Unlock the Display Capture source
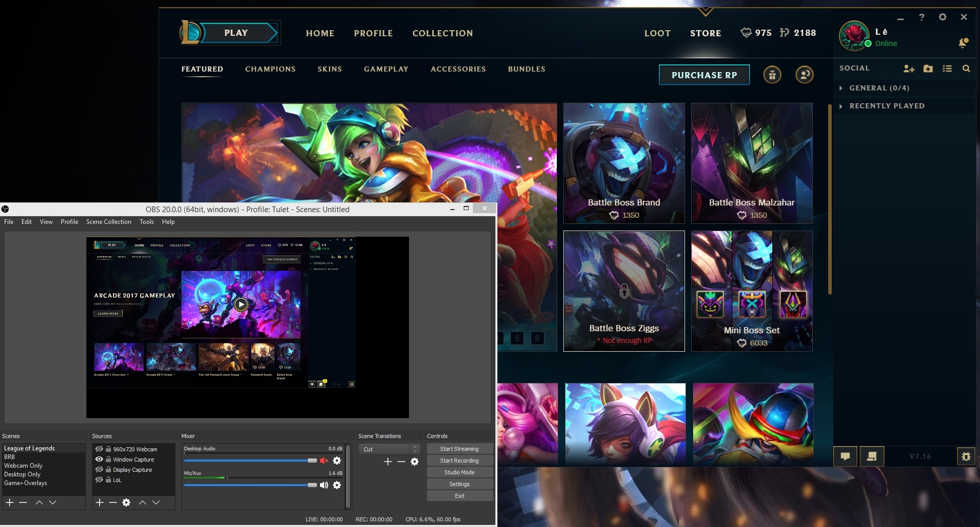The image size is (980, 527). [x=108, y=469]
